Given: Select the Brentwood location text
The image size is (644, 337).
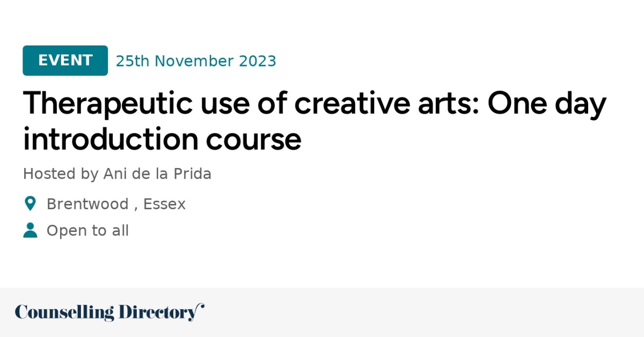Looking at the screenshot, I should click(87, 204).
